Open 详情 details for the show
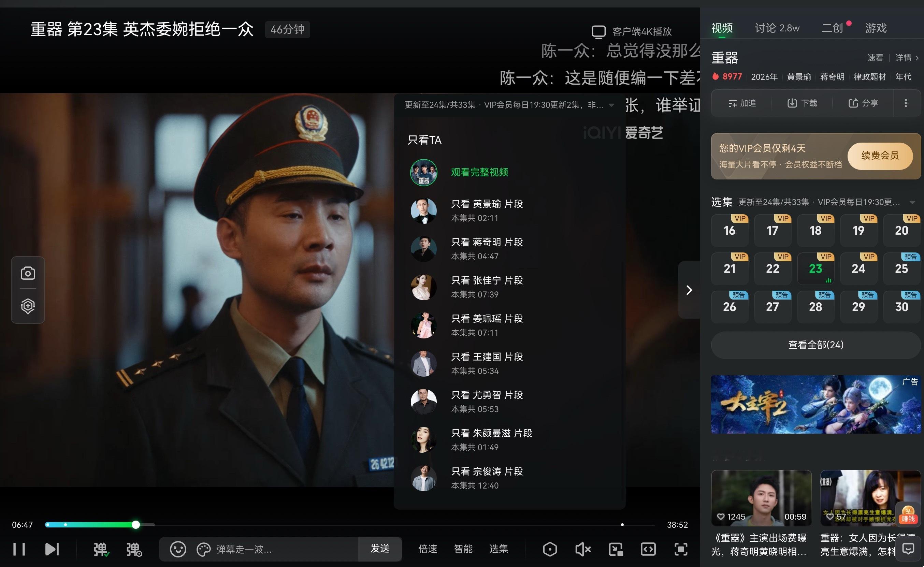924x567 pixels. [907, 58]
